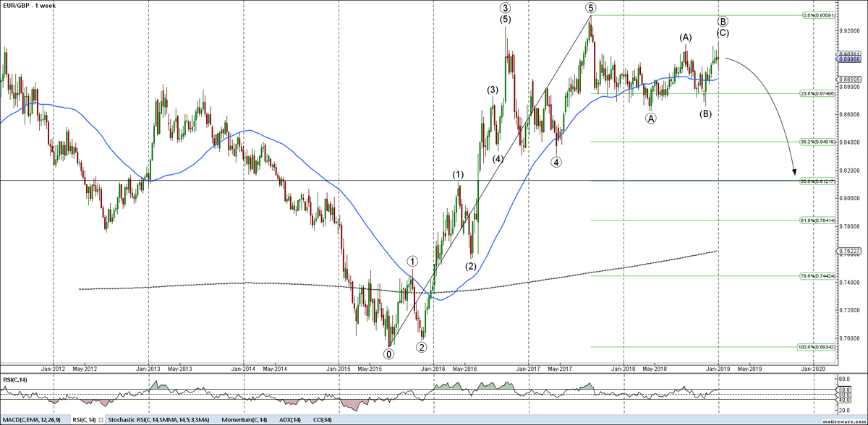Click the Jan-2020 date on the time axis

click(813, 368)
